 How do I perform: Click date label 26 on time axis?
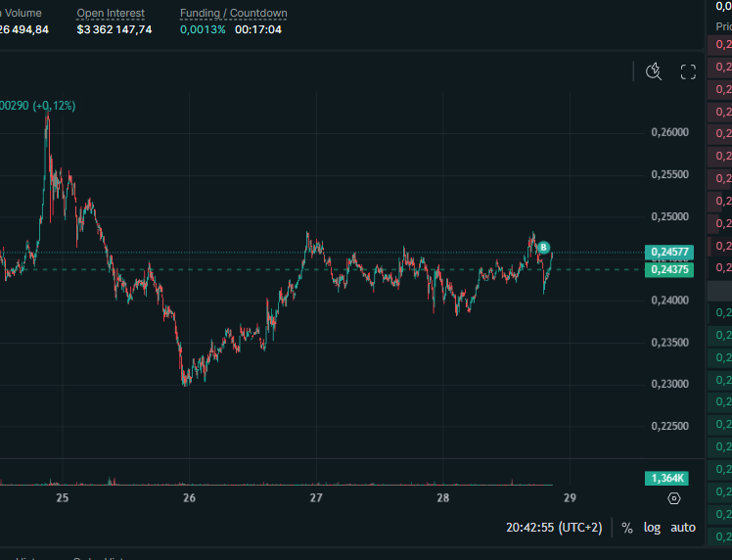(189, 498)
